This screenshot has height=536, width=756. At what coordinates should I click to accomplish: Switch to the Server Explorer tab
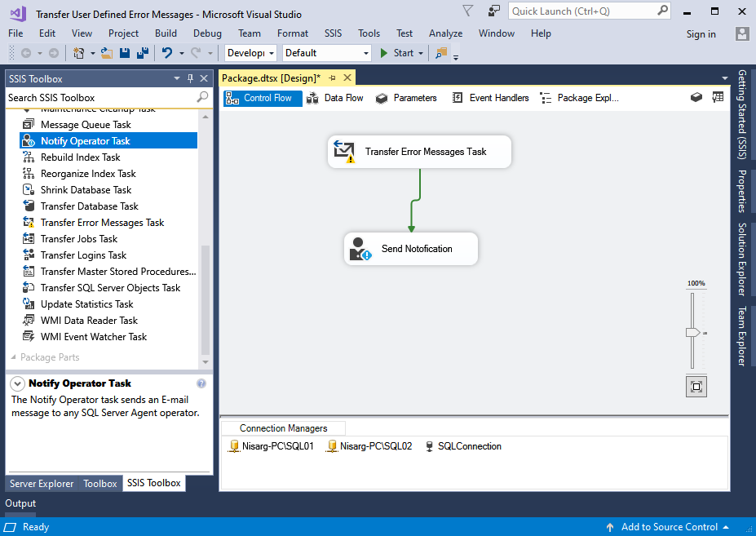tap(42, 484)
